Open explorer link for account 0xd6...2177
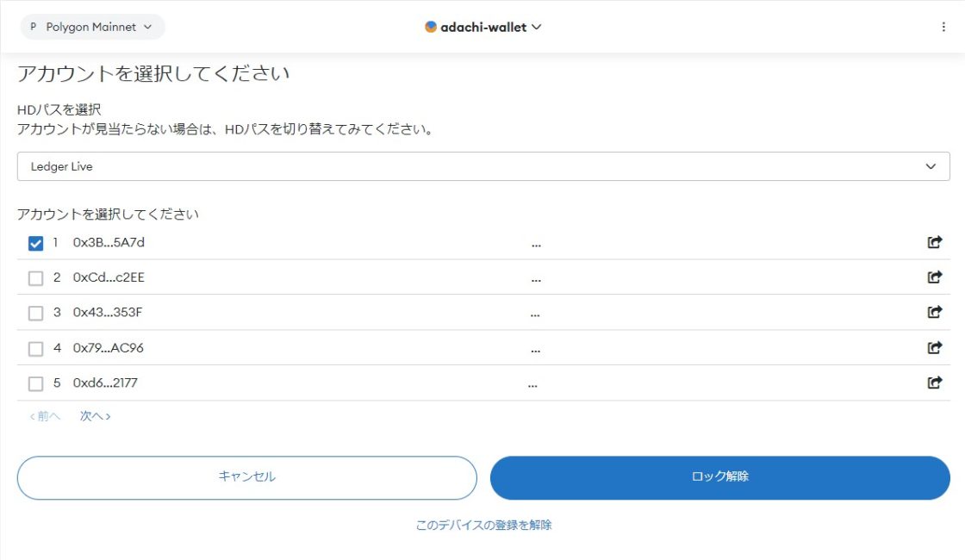The width and height of the screenshot is (965, 560). pyautogui.click(x=934, y=383)
